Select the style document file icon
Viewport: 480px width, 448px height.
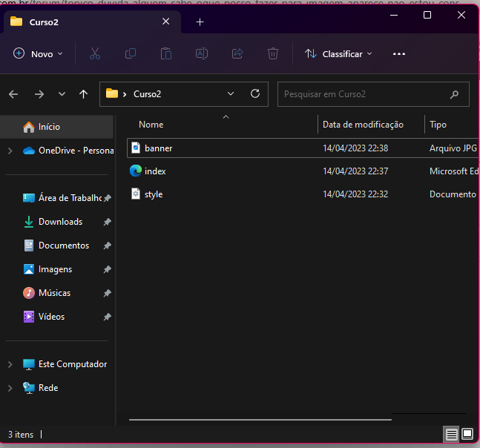(136, 194)
